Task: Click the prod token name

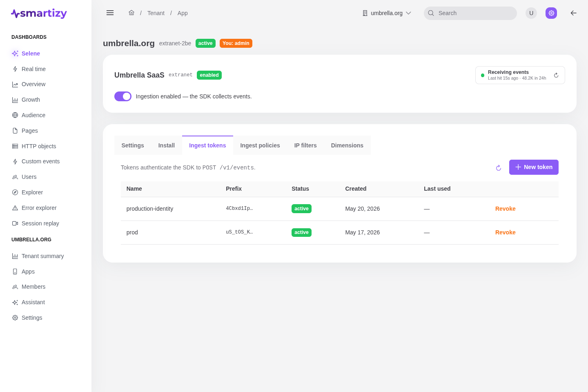Action: click(132, 232)
